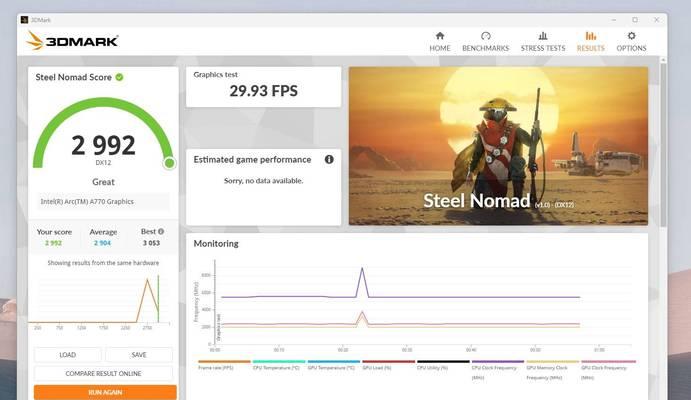Viewport: 691px width, 400px height.
Task: Open the OPTIONS tab
Action: pyautogui.click(x=631, y=42)
